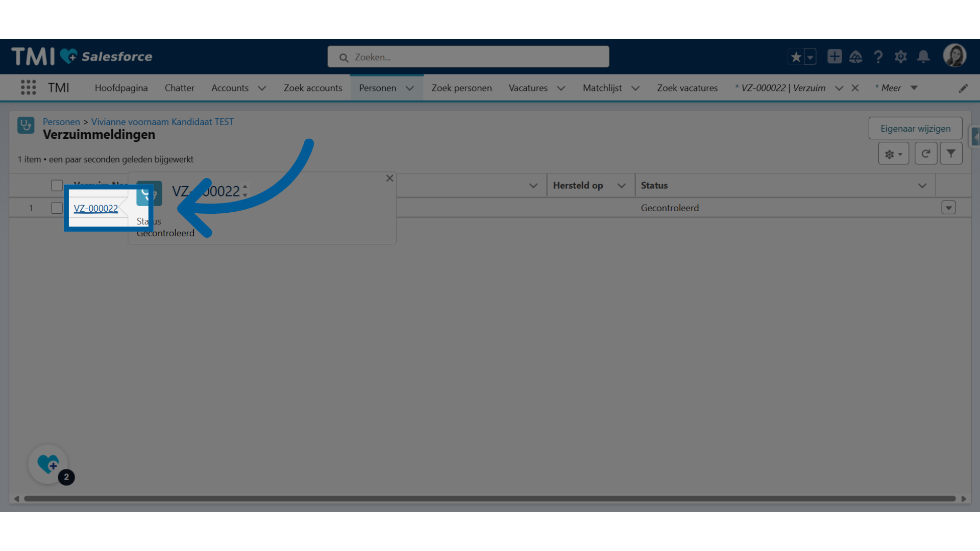Screen dimensions: 980x551
Task: Expand the Status column dropdown
Action: coord(923,185)
